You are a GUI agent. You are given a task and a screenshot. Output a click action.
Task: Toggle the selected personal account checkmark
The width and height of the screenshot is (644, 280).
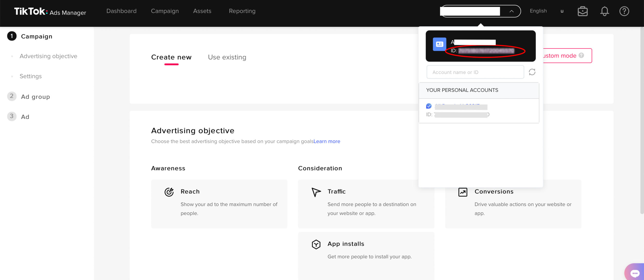tap(429, 106)
